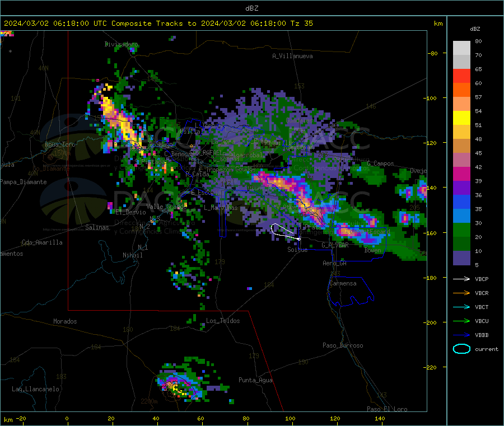Click the 'Divisadero' map label
The height and width of the screenshot is (426, 504).
121,44
